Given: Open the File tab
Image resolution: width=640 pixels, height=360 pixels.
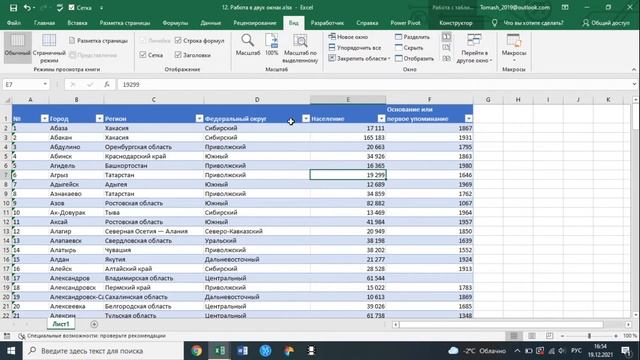Looking at the screenshot, I should 14,23.
